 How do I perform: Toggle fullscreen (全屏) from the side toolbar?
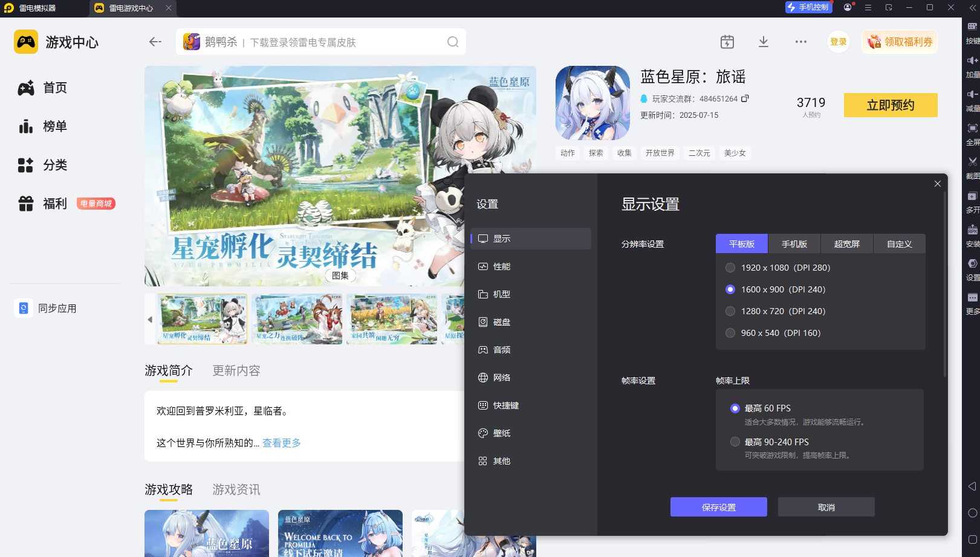coord(972,128)
